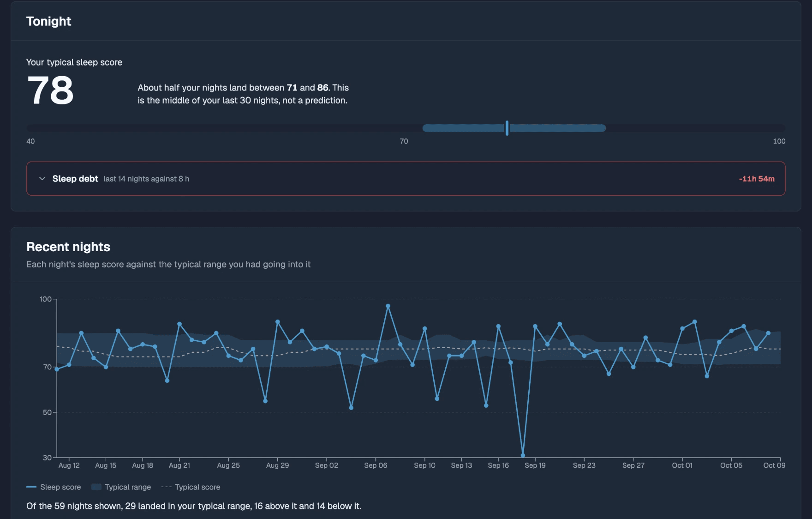Click the summary 'Of the 59 nights shown' text
The width and height of the screenshot is (812, 519).
click(x=194, y=506)
